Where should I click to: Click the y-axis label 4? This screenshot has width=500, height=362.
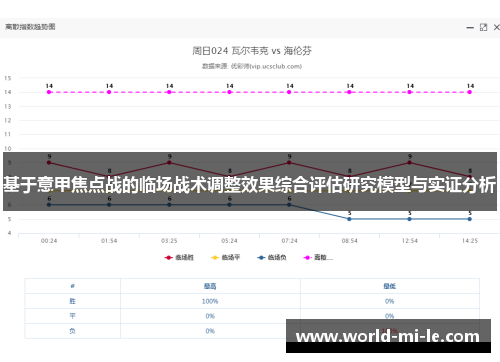tap(9, 233)
